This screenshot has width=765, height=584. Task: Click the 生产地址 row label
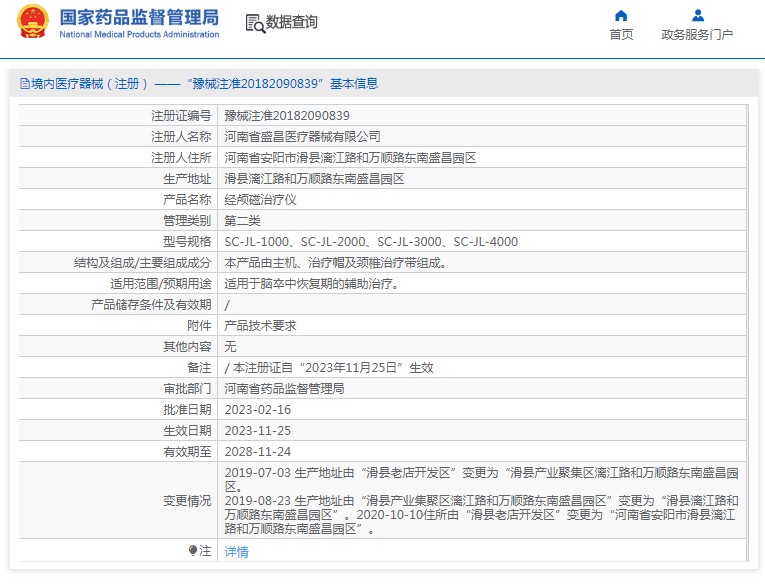click(x=187, y=179)
